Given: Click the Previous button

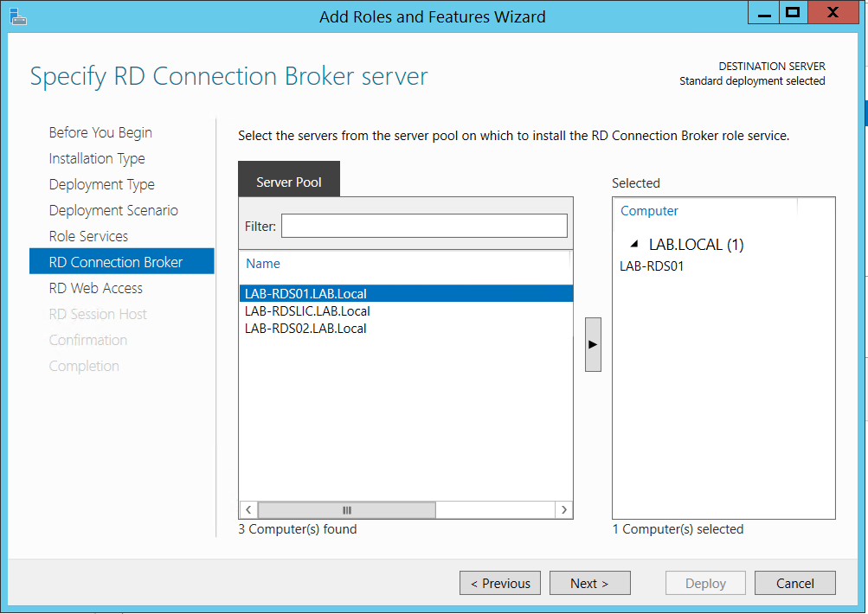Looking at the screenshot, I should [x=500, y=583].
